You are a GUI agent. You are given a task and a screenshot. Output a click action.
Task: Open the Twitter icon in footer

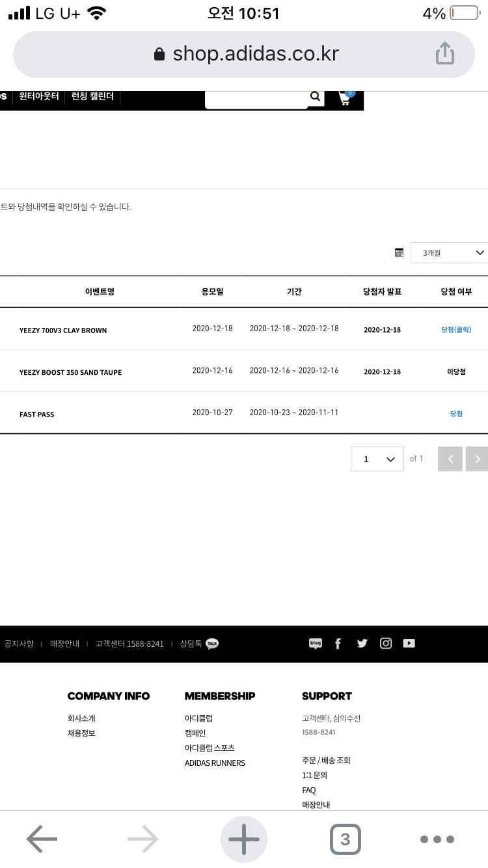coord(362,644)
